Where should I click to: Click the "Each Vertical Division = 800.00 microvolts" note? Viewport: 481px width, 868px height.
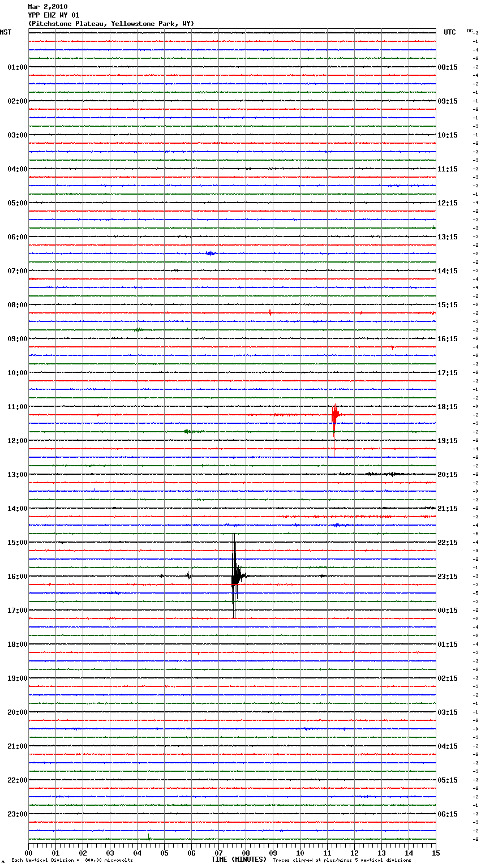point(72,861)
